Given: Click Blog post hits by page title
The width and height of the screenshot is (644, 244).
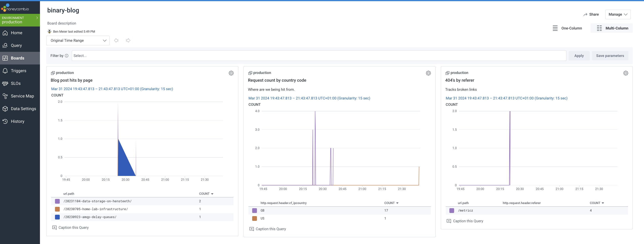Looking at the screenshot, I should (x=71, y=80).
